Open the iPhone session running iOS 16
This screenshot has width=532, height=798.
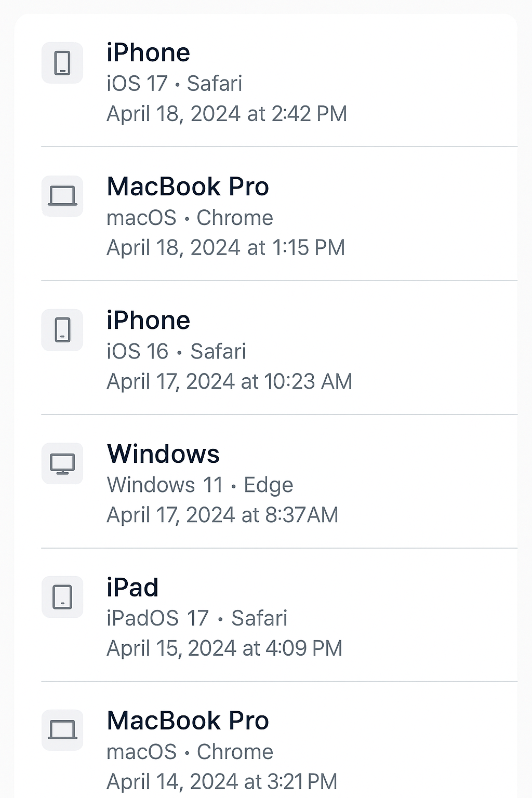tap(223, 350)
